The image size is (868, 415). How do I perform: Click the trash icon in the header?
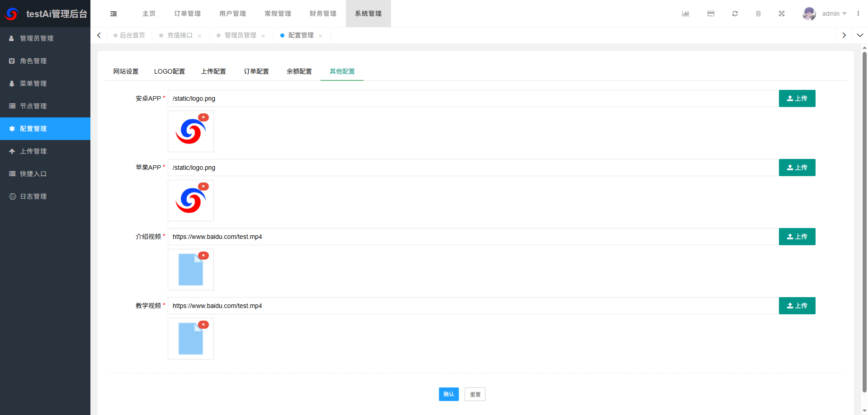[x=759, y=14]
